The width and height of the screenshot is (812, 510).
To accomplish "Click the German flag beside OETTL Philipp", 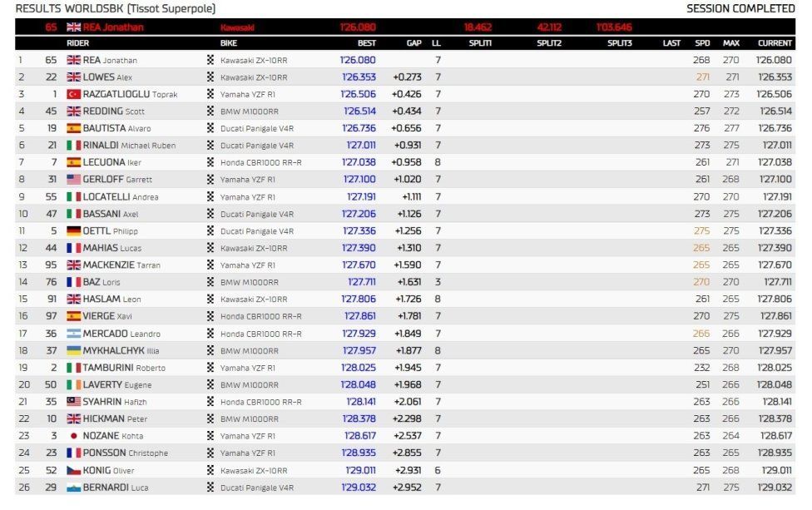I will (x=73, y=231).
